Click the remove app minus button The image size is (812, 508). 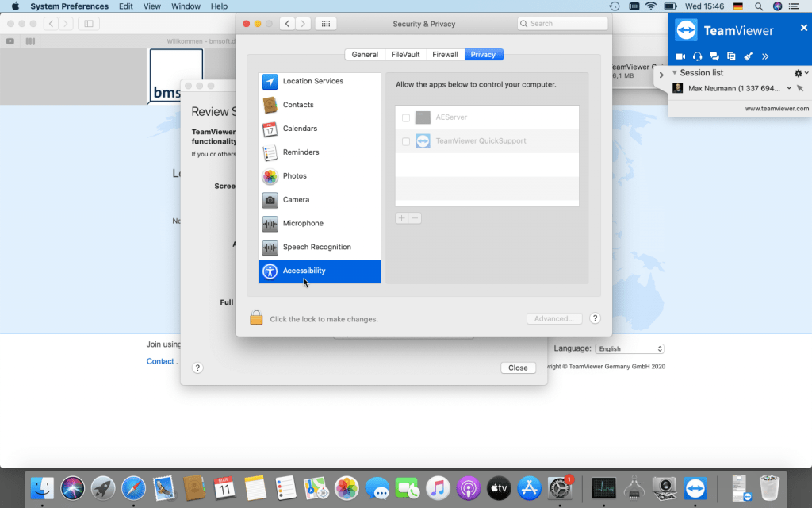pyautogui.click(x=415, y=218)
